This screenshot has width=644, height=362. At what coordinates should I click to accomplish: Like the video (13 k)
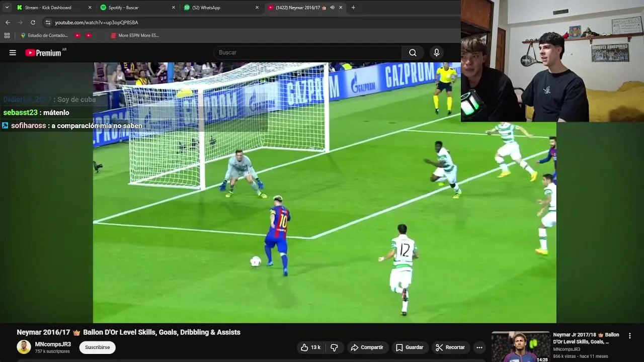[310, 347]
